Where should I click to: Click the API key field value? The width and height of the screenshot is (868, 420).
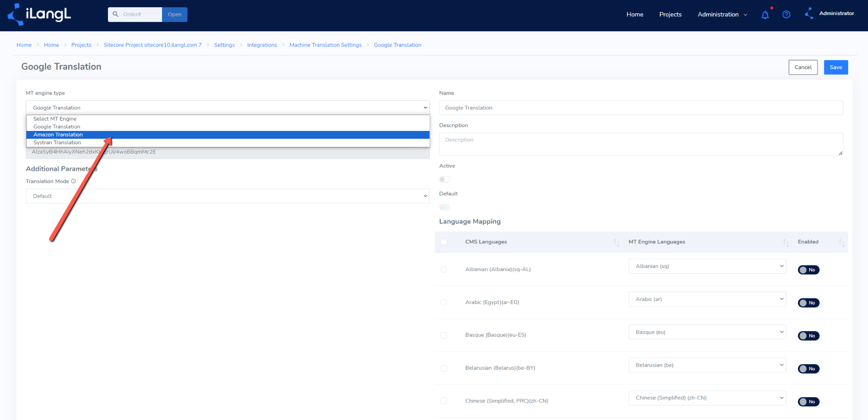coord(228,152)
